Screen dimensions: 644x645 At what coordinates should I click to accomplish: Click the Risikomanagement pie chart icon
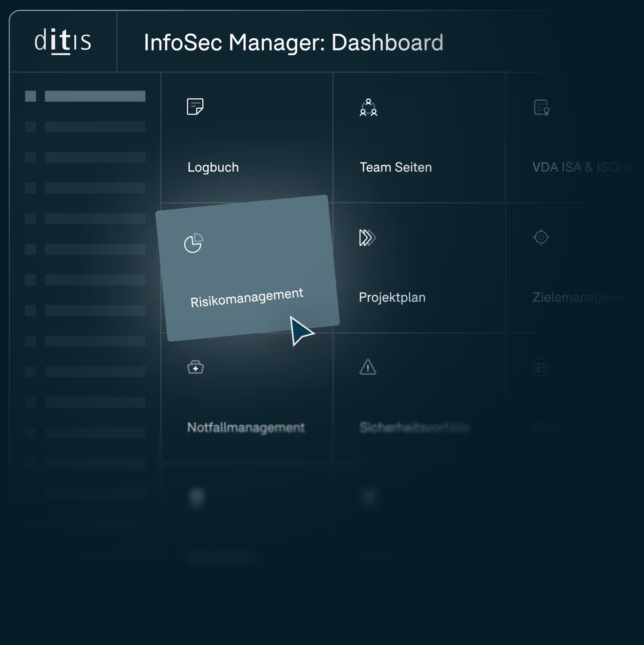[x=194, y=243]
